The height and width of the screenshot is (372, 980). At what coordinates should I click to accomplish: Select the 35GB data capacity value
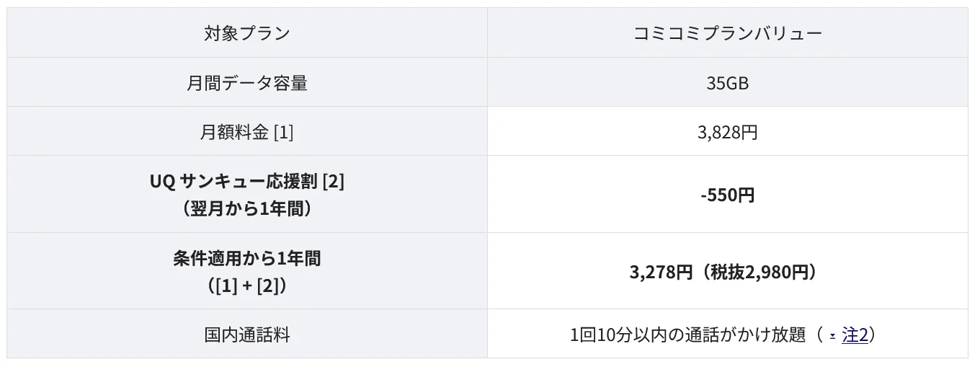(727, 83)
